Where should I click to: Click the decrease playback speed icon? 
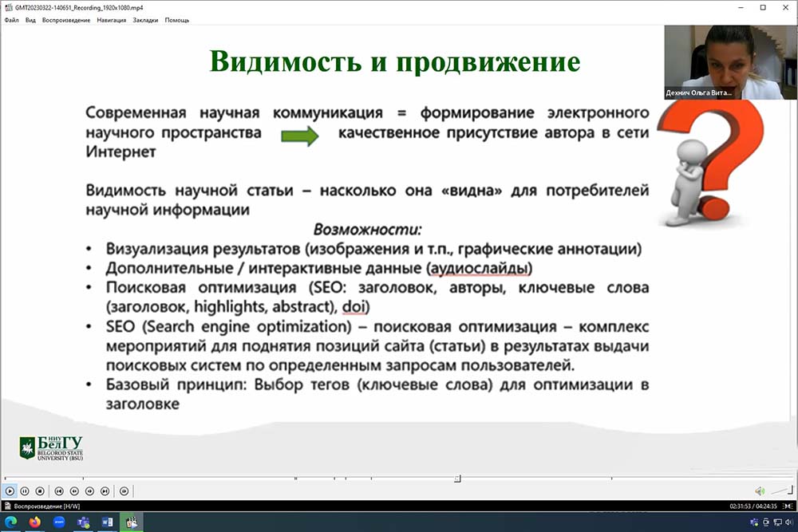click(x=74, y=491)
